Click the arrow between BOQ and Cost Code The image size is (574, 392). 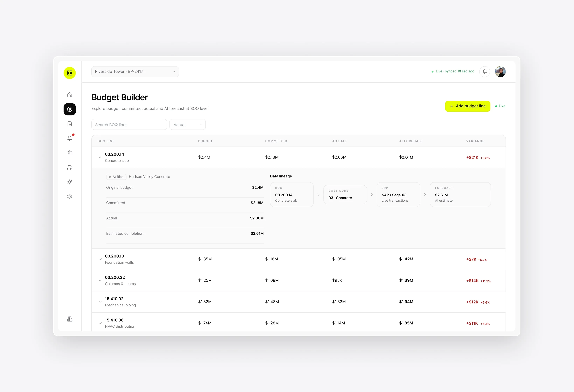pyautogui.click(x=319, y=195)
